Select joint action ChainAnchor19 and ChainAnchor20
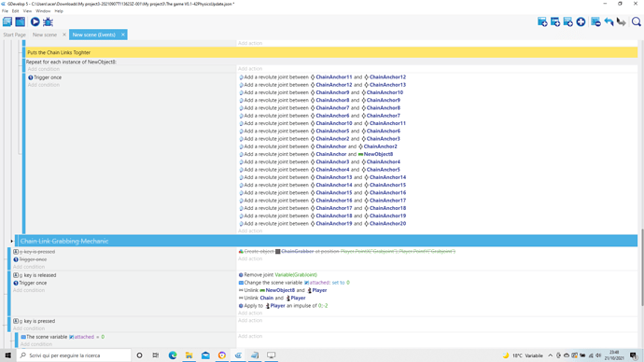 [322, 224]
